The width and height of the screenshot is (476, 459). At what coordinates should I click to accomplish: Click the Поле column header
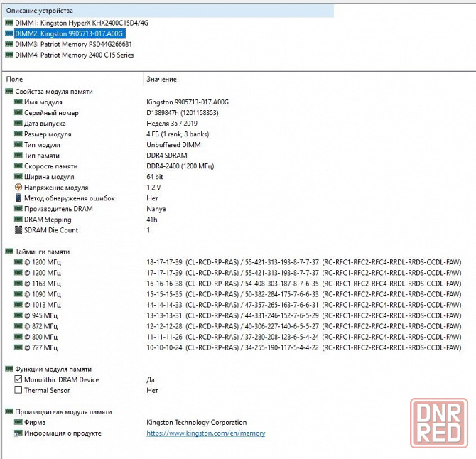pyautogui.click(x=15, y=80)
